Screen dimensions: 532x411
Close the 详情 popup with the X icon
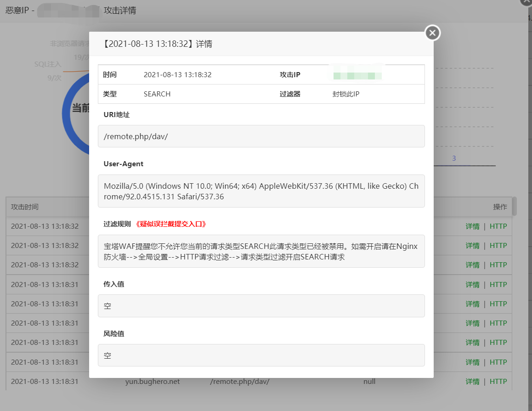tap(432, 33)
